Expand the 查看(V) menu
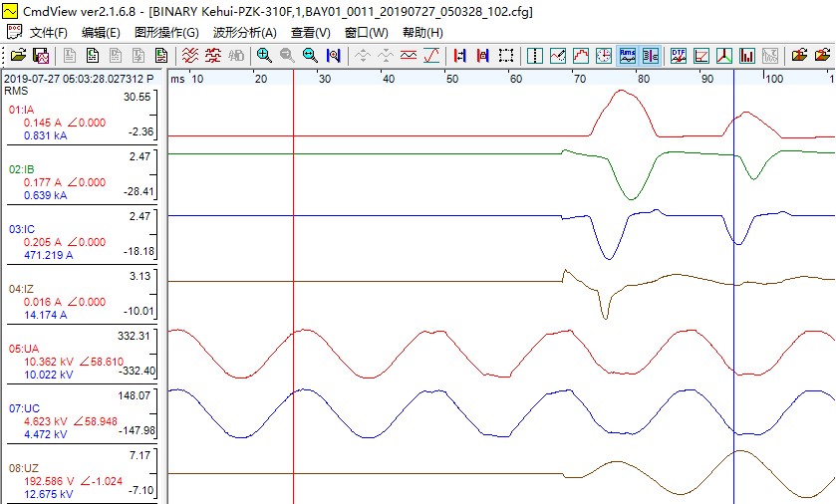 (x=310, y=33)
